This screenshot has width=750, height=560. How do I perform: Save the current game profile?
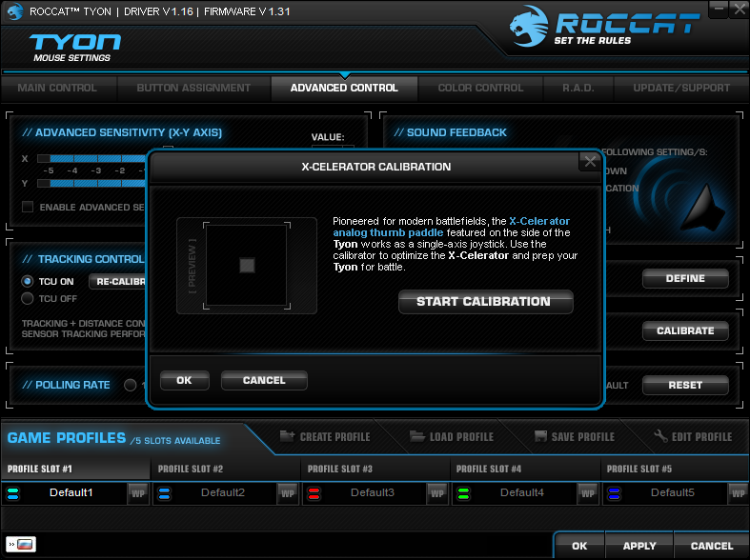[575, 437]
